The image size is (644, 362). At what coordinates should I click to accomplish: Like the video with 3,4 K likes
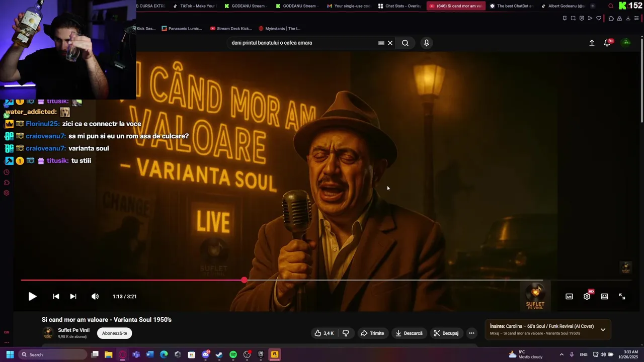[x=324, y=333]
